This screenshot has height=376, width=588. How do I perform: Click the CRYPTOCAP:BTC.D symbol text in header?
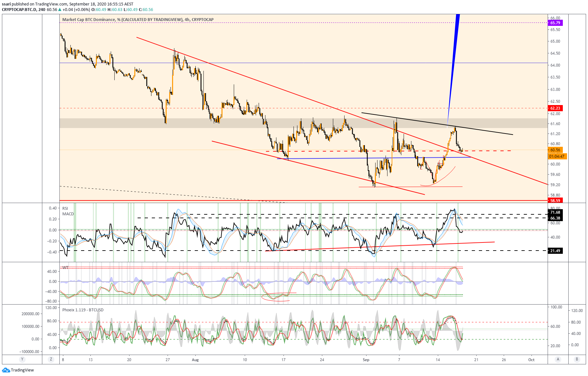click(19, 9)
